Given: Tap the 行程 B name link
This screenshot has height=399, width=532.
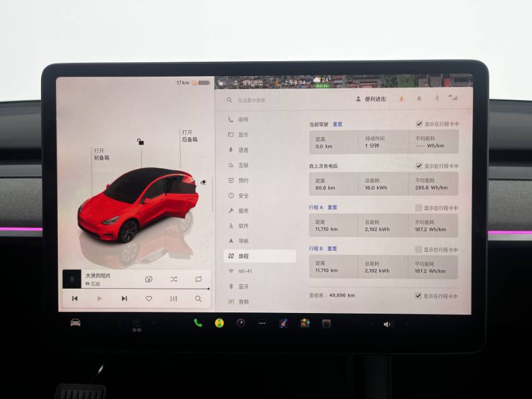Looking at the screenshot, I should 316,249.
